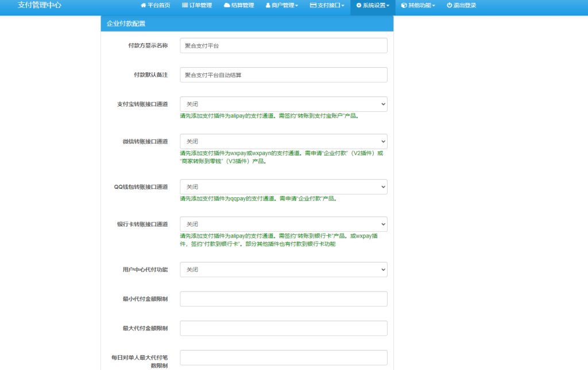This screenshot has width=588, height=370.
Task: Open the 平台首页 menu item
Action: coord(155,5)
